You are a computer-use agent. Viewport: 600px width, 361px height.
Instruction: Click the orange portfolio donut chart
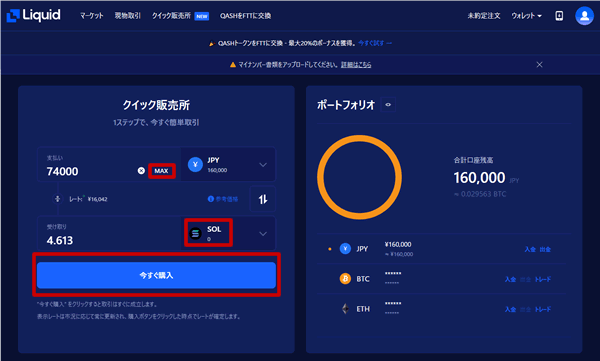[x=359, y=177]
